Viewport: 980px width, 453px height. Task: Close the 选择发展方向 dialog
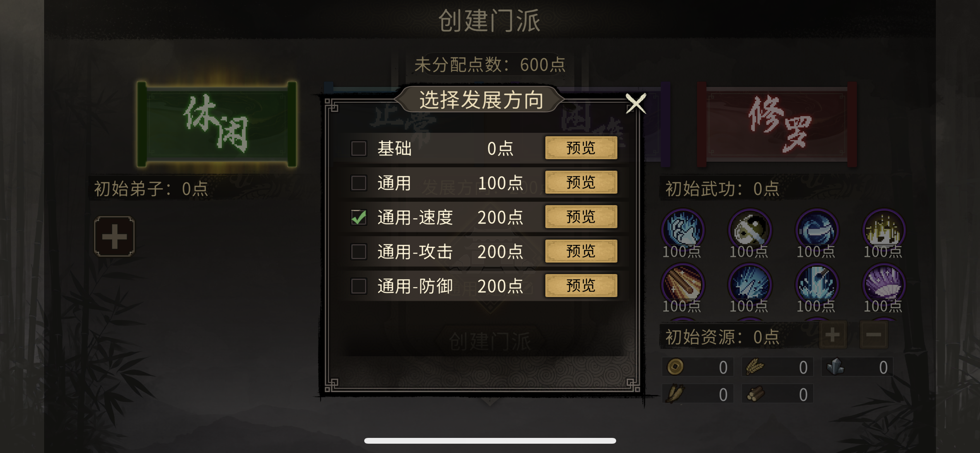(x=636, y=103)
